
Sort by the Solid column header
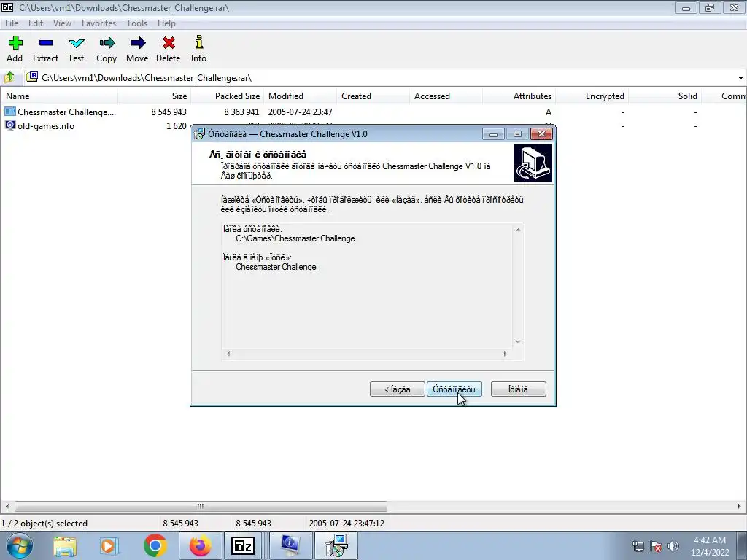pos(665,96)
